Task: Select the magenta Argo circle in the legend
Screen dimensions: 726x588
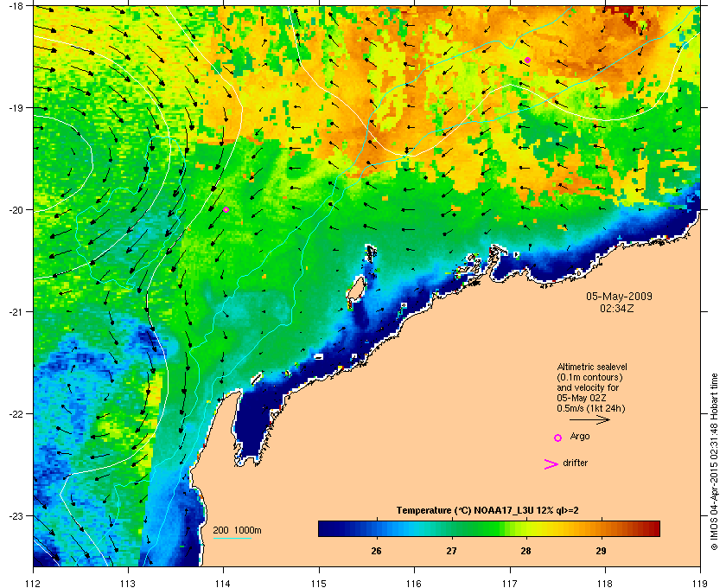Action: point(558,438)
